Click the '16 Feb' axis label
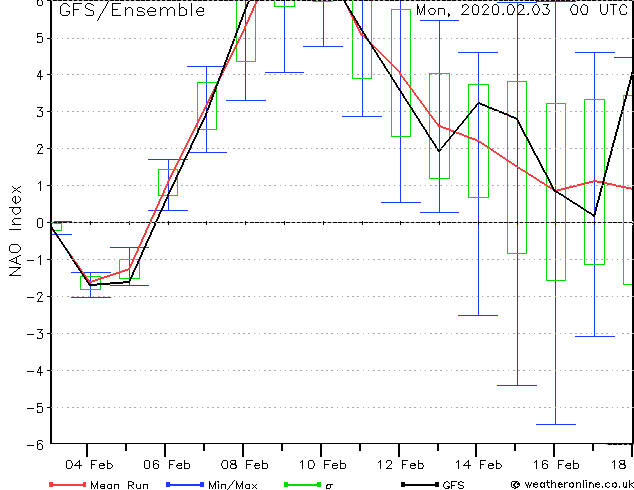The height and width of the screenshot is (490, 634). click(556, 465)
